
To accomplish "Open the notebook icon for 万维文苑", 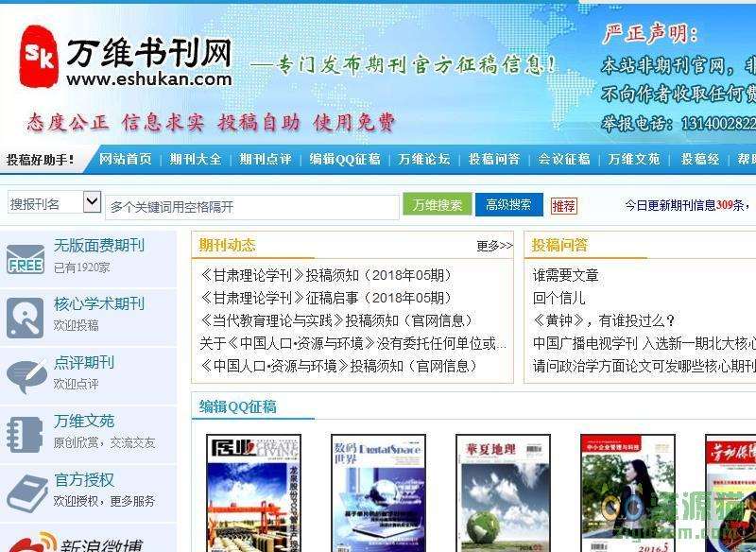I will pyautogui.click(x=25, y=435).
